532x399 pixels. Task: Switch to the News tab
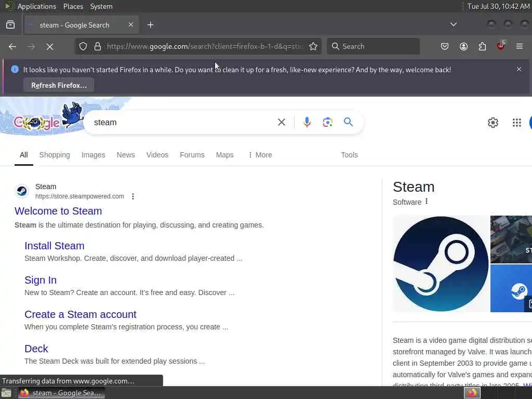(126, 155)
